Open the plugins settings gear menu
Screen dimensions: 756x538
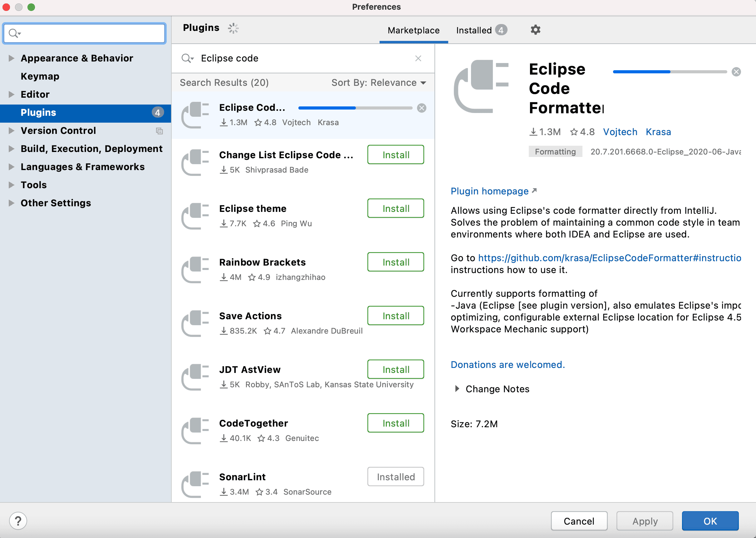pos(535,30)
